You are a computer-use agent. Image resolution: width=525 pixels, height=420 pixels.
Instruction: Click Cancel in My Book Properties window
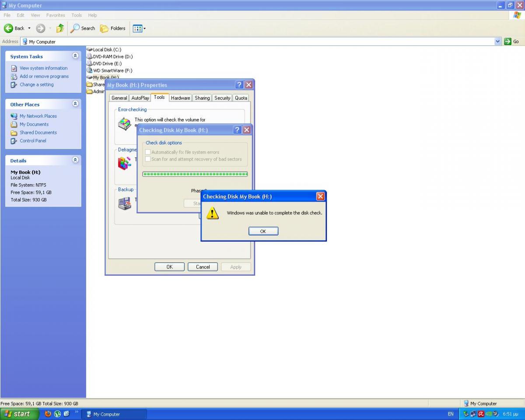(x=203, y=267)
